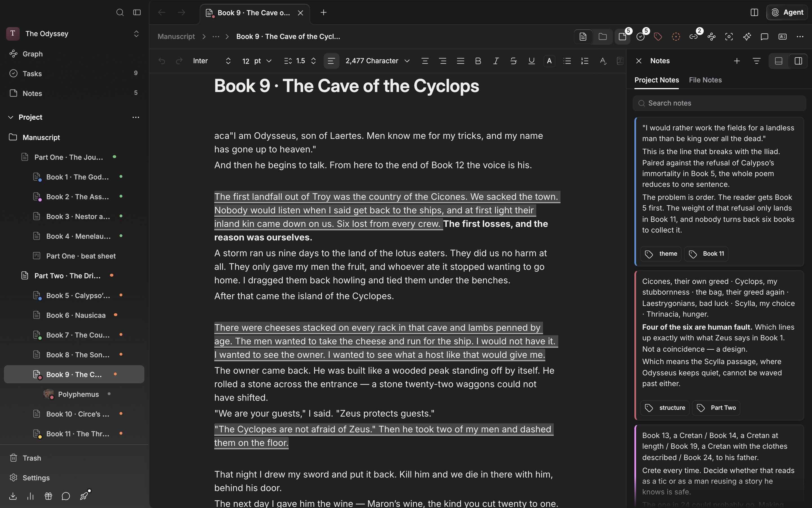Open the pt font size unit dropdown
The image size is (812, 508).
pyautogui.click(x=263, y=61)
